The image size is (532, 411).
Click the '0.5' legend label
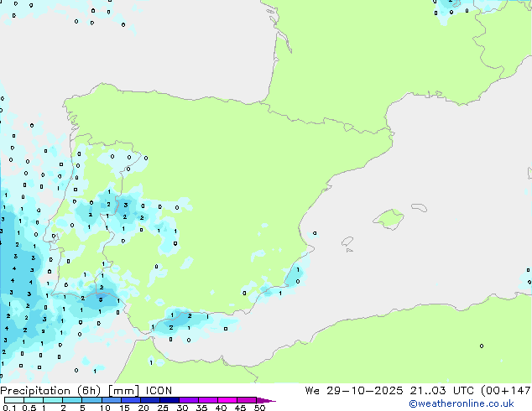(x=29, y=408)
